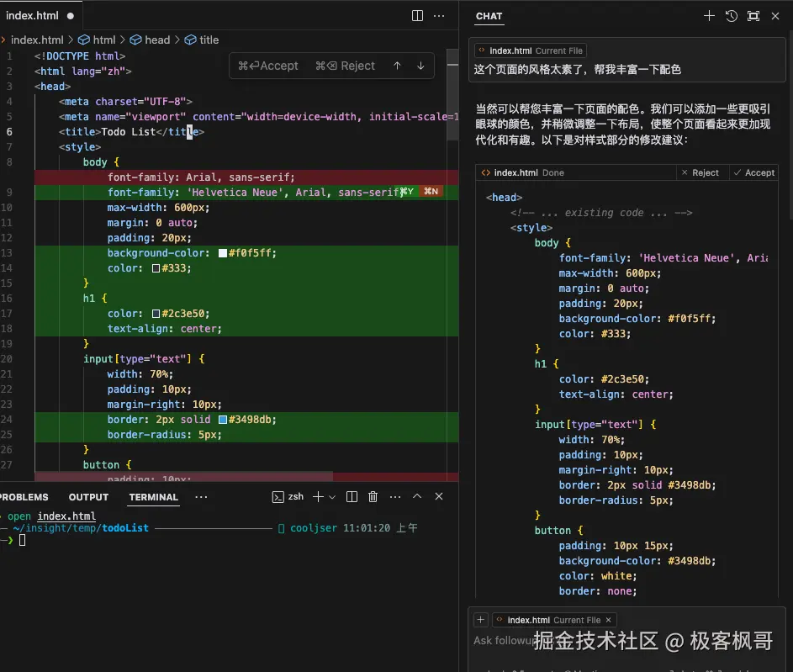Switch to the OUTPUT panel tab
This screenshot has width=793, height=672.
(x=88, y=497)
